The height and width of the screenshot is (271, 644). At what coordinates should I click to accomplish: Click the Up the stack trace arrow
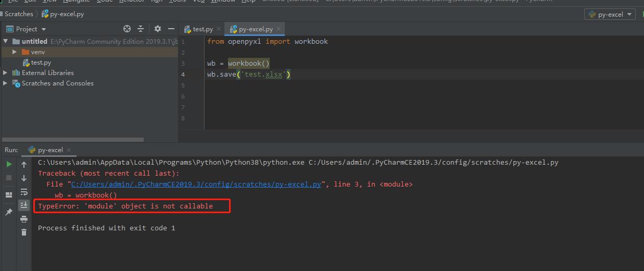tap(24, 165)
